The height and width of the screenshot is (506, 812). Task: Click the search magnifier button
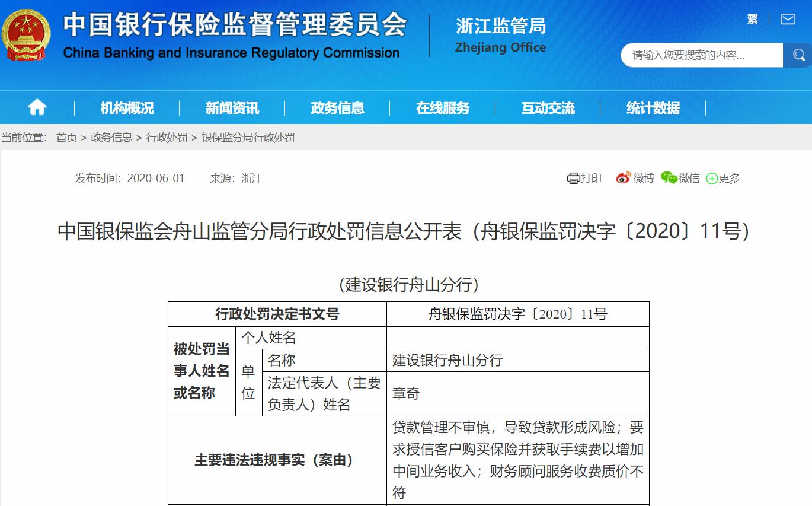[x=798, y=55]
